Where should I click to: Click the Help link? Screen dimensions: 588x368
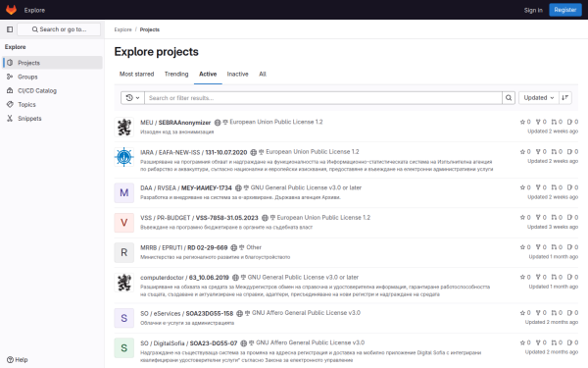tap(18, 360)
